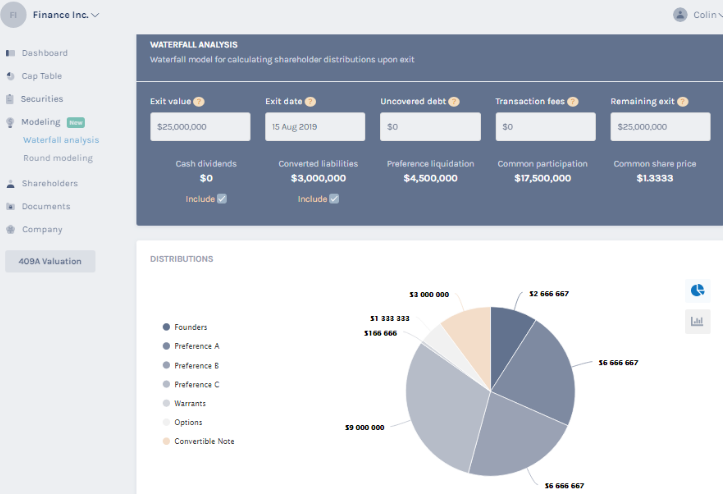Open Cap Table in the sidebar
Screen dimensions: 723x496
tap(41, 76)
